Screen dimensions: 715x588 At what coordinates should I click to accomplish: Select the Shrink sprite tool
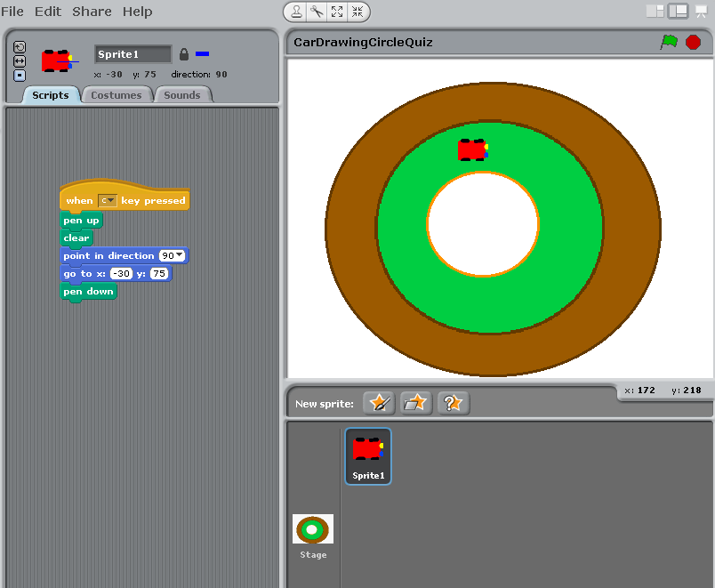click(357, 12)
